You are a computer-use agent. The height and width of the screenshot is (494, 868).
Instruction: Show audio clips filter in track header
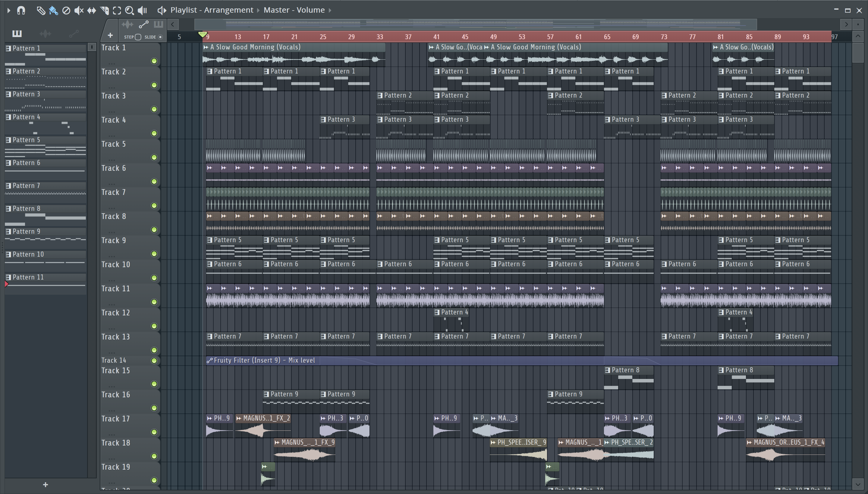[127, 24]
